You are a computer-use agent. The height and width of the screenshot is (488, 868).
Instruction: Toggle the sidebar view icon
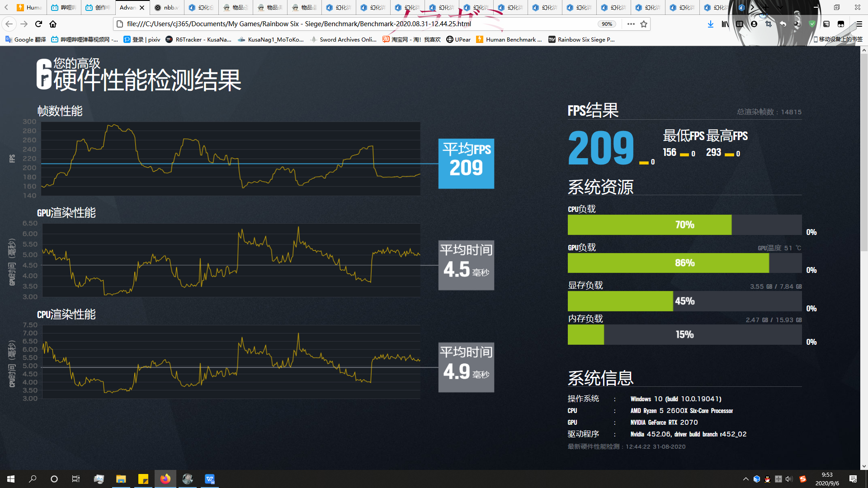click(740, 24)
